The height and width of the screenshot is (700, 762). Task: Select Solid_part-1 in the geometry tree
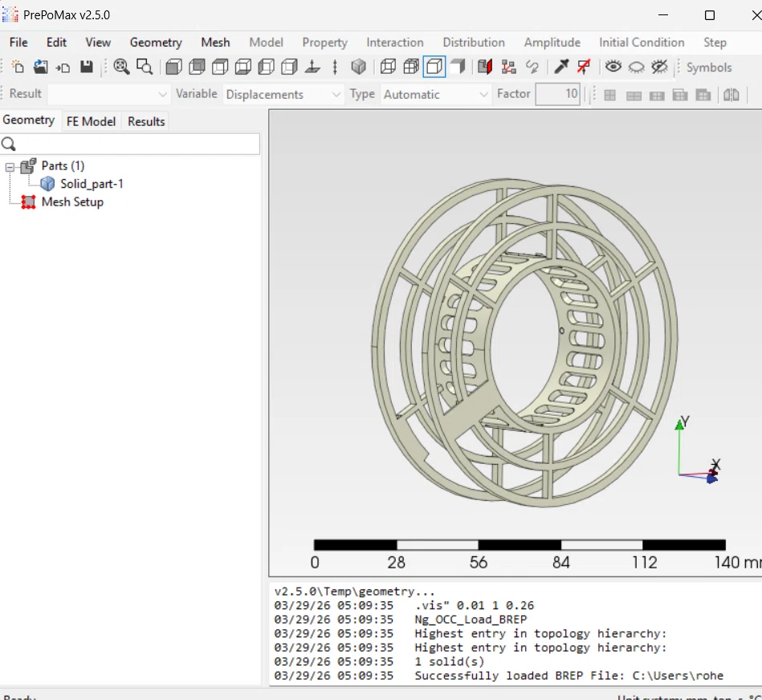pyautogui.click(x=92, y=184)
